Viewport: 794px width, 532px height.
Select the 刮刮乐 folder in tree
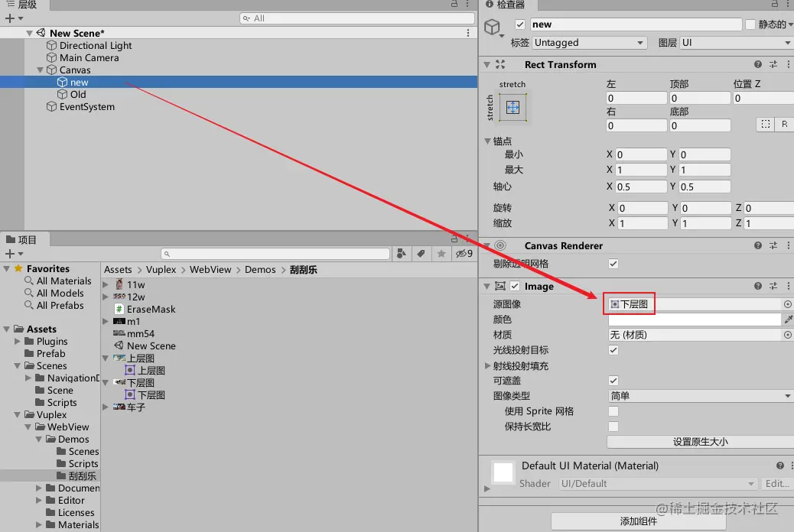82,475
